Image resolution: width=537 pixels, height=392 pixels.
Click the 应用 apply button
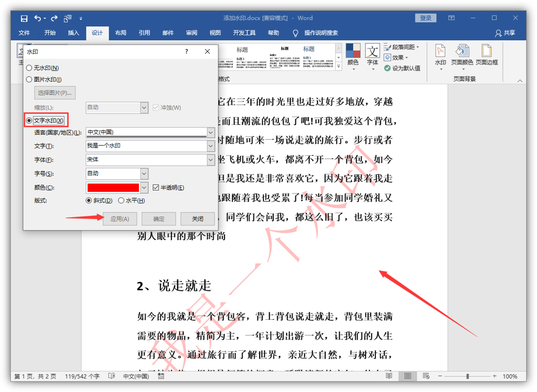pyautogui.click(x=120, y=219)
